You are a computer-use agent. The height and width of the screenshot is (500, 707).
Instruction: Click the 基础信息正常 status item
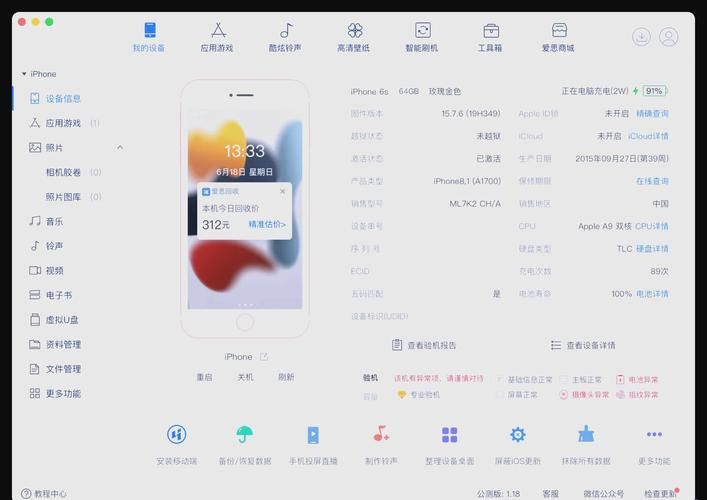pyautogui.click(x=524, y=380)
